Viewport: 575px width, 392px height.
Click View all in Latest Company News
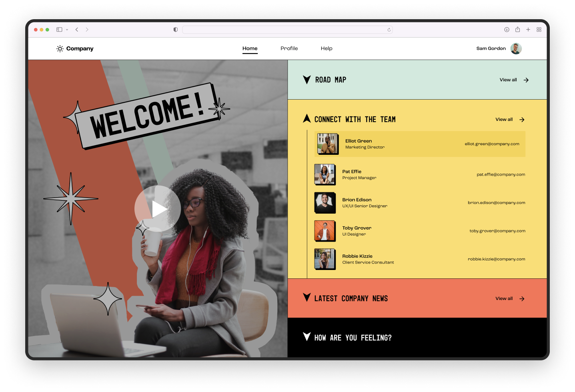pyautogui.click(x=504, y=299)
